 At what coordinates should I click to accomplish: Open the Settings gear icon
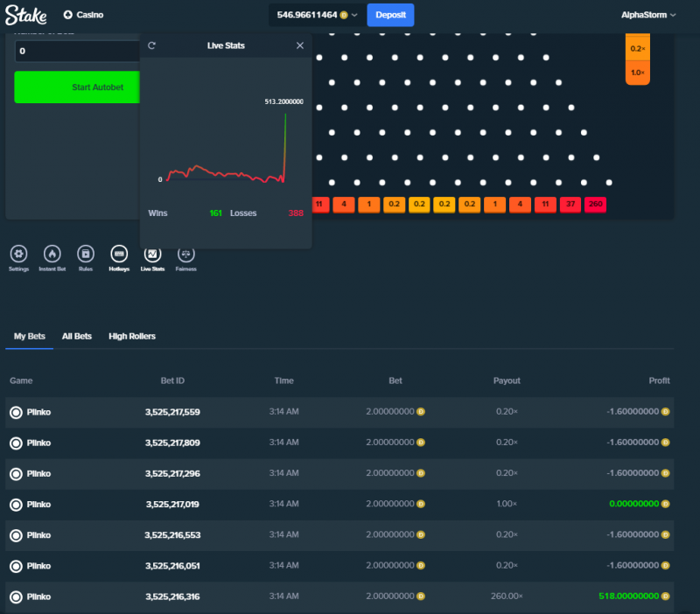click(18, 254)
